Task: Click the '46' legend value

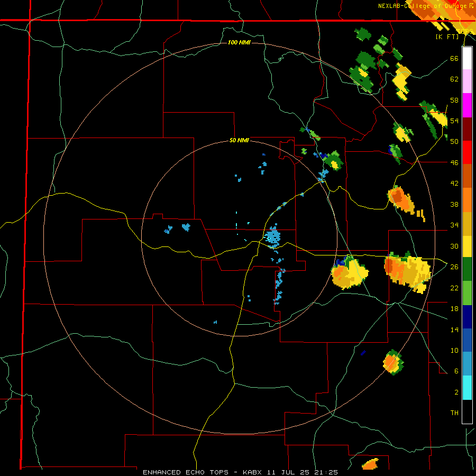Action: click(454, 163)
